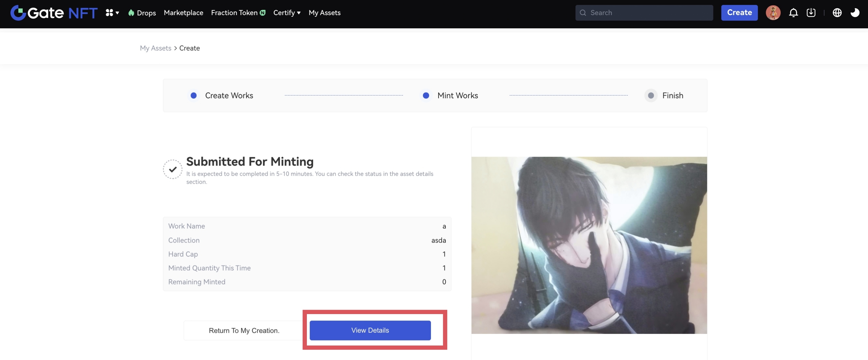Select the Create Works step dot
This screenshot has width=868, height=360.
pyautogui.click(x=193, y=96)
